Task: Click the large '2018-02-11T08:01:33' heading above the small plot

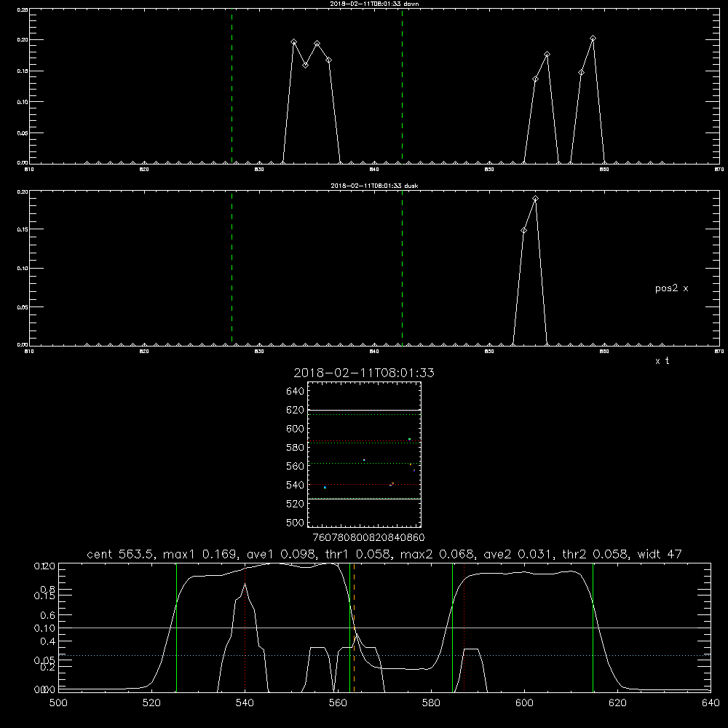Action: click(364, 373)
